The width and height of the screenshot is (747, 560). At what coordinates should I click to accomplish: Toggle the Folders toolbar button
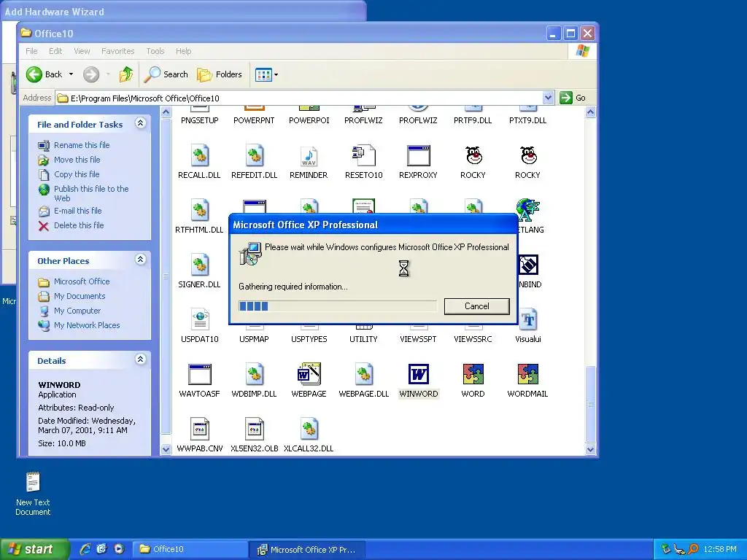pos(220,74)
